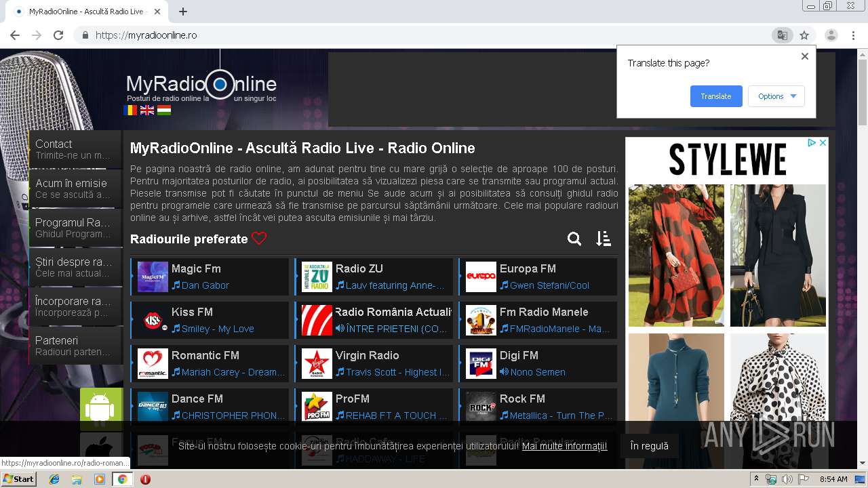Open Internet Explorer from taskbar
868x488 pixels.
(54, 479)
